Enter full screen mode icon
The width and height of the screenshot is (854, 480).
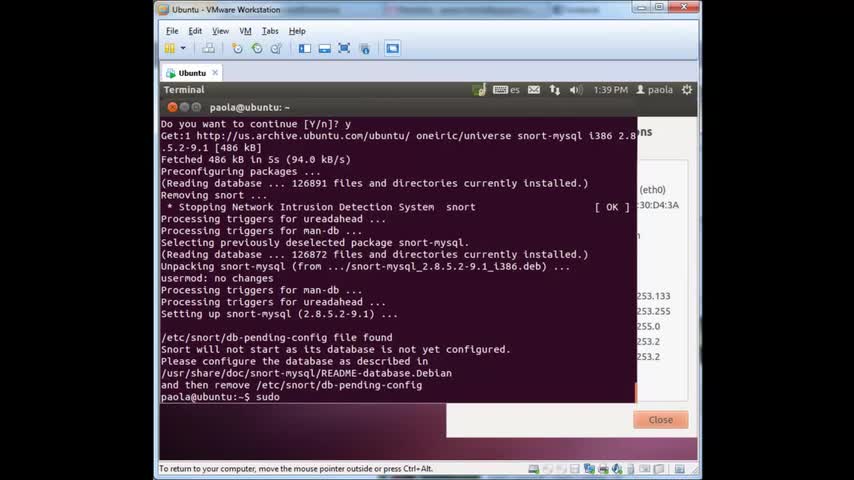click(x=344, y=48)
